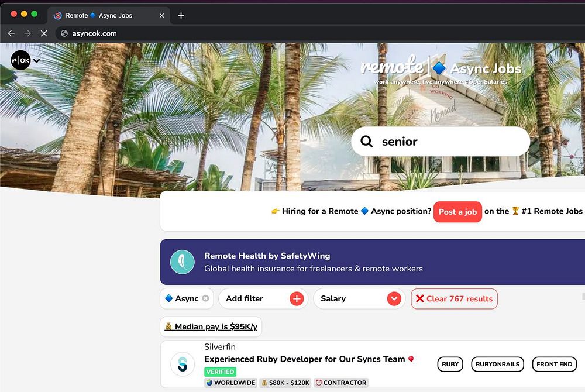
Task: Click the site info icon in address bar
Action: tap(64, 33)
